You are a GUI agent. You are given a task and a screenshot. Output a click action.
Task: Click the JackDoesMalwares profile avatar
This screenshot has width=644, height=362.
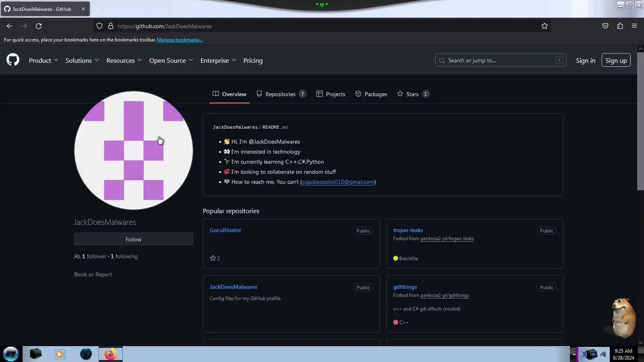click(134, 150)
